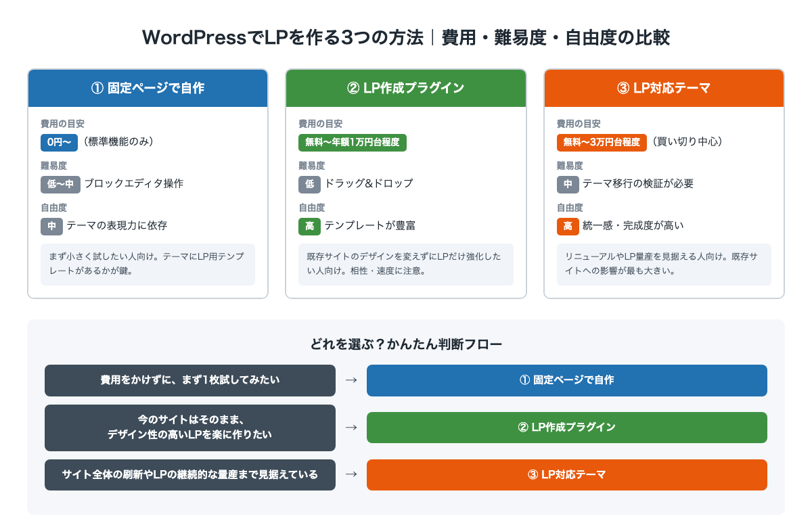Screen dimensions: 812x525
Task: Click the text 'ドラッグ&ドロップ'
Action: click(369, 184)
